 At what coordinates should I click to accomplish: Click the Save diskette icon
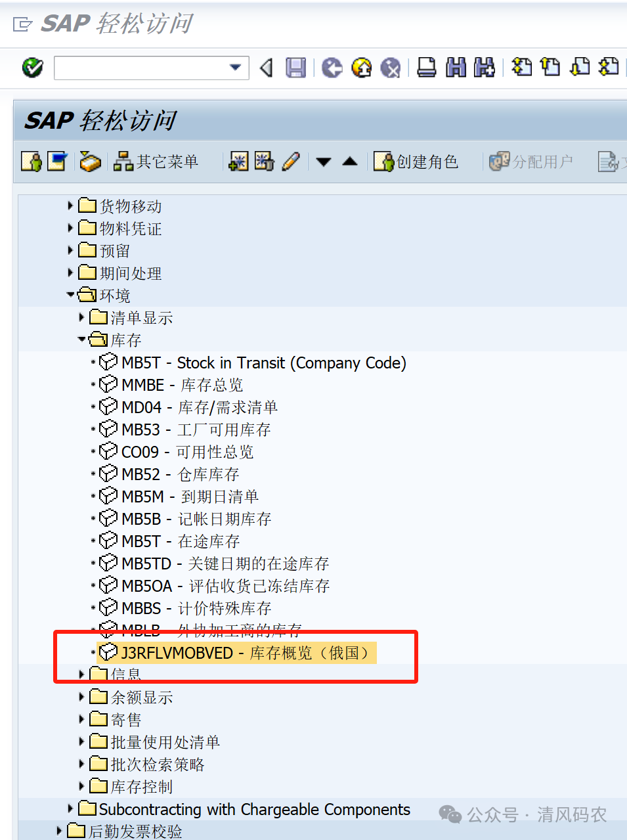(x=295, y=68)
